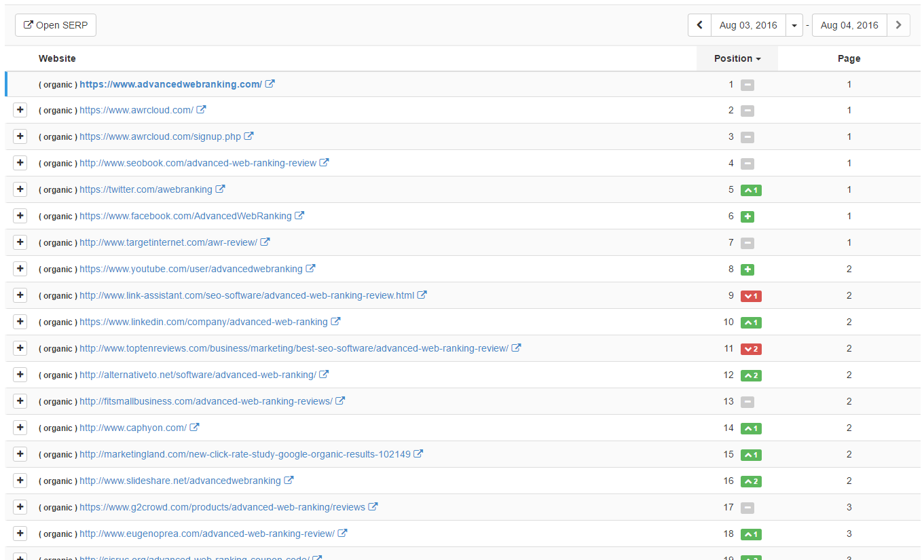
Task: Expand the twitter.com/awebranking row
Action: coord(20,189)
